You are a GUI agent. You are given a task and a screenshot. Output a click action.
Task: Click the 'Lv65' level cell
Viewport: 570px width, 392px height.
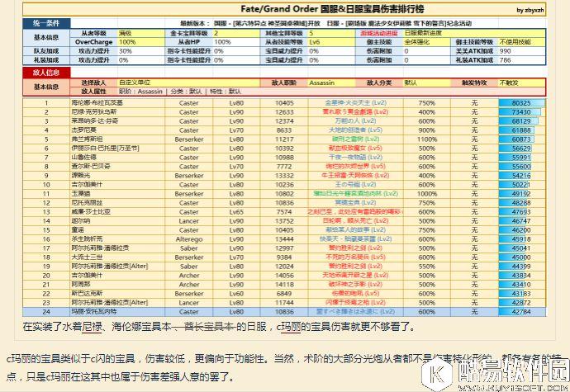236,212
